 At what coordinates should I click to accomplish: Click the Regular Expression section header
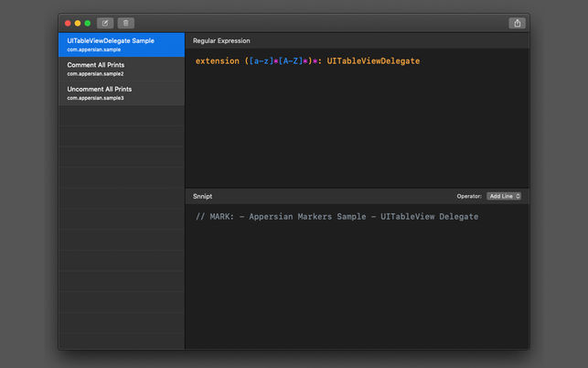(221, 40)
